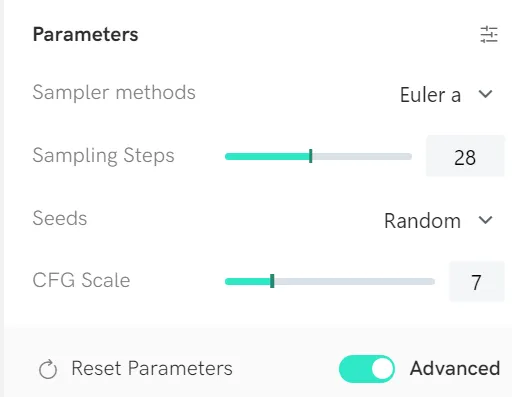The width and height of the screenshot is (512, 397).
Task: Click the Advanced label text
Action: pos(455,368)
